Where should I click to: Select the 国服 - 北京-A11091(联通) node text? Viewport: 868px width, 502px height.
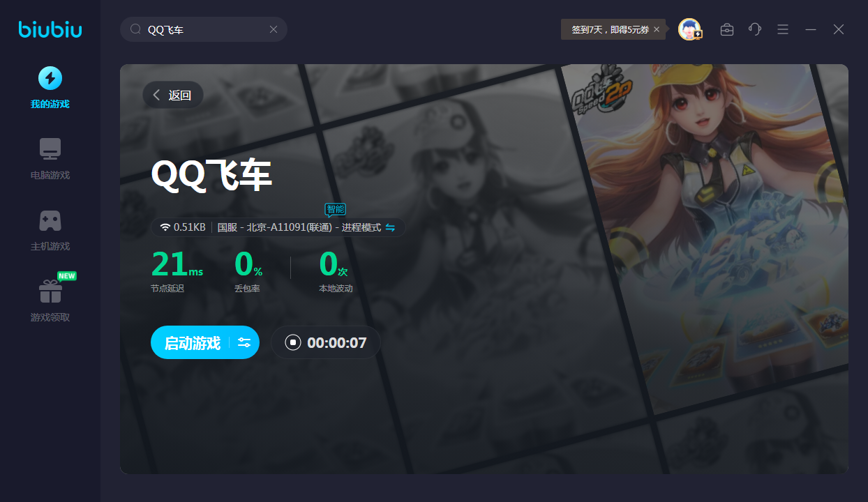click(x=275, y=227)
